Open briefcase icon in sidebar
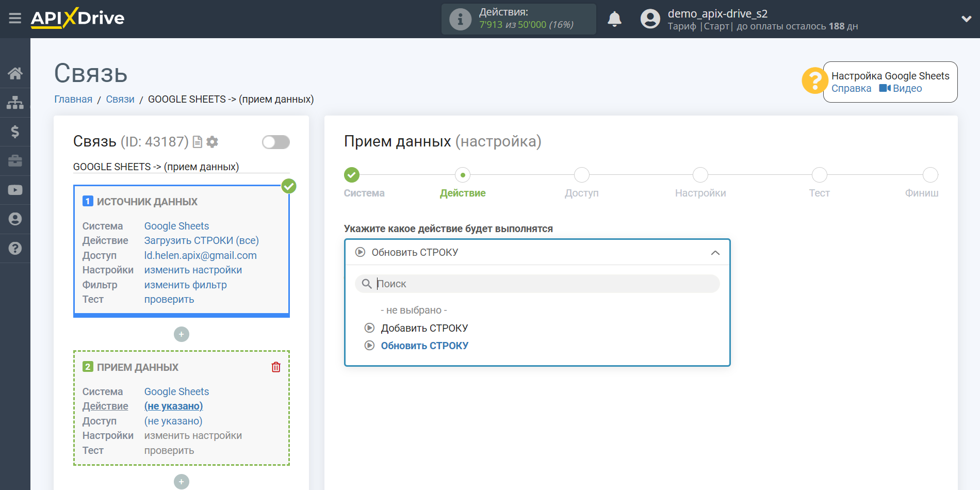This screenshot has width=980, height=490. pyautogui.click(x=15, y=161)
